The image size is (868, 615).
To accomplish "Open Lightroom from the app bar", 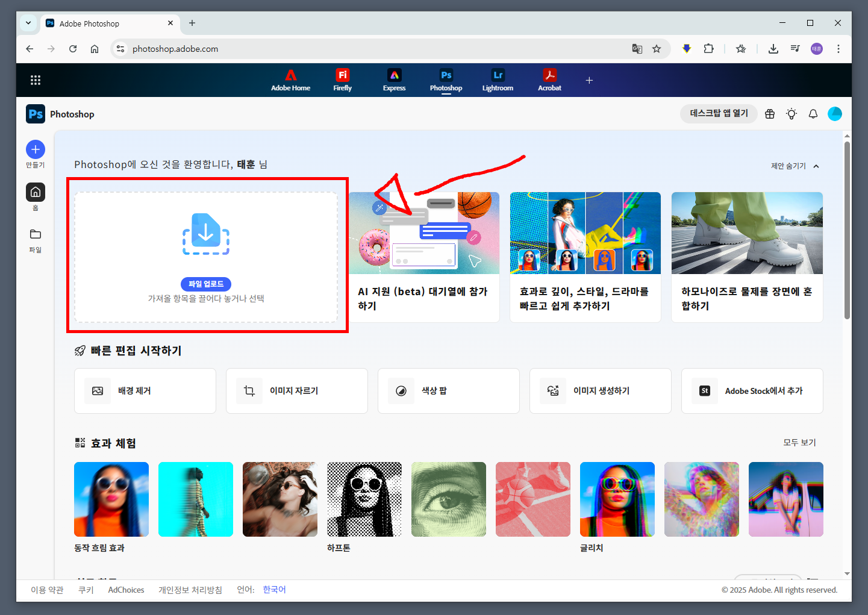I will (498, 80).
